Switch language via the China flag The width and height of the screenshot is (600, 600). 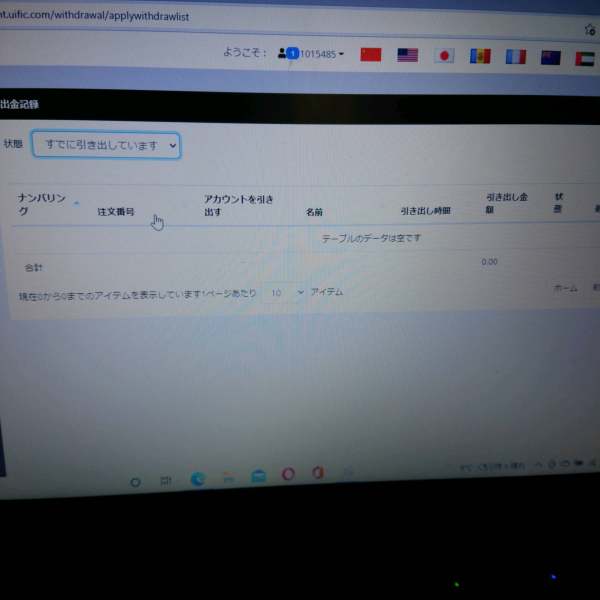pos(370,55)
